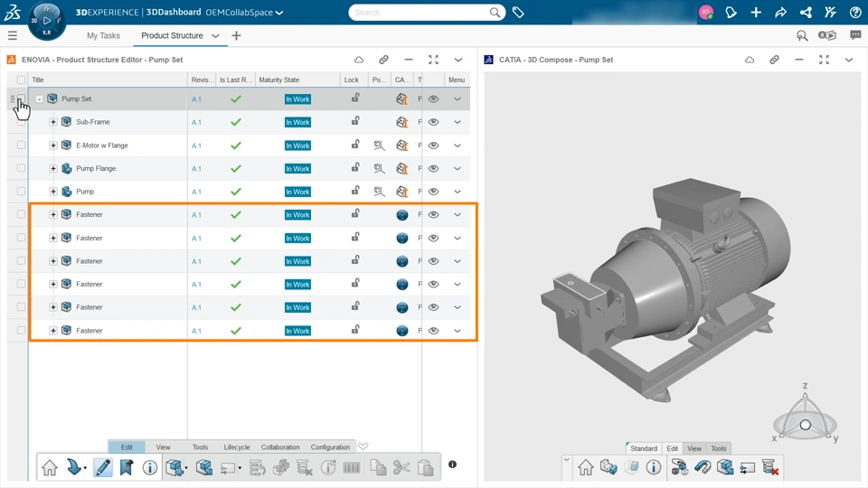The width and height of the screenshot is (868, 488).
Task: Click the Home icon in CATIA 3D Compose toolbar
Action: 586,467
